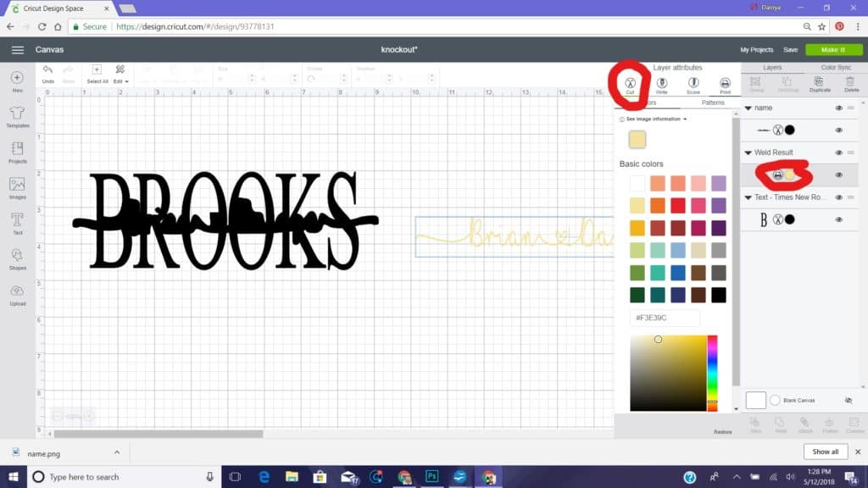Toggle visibility of Weld Result group
The height and width of the screenshot is (488, 868).
click(x=838, y=152)
